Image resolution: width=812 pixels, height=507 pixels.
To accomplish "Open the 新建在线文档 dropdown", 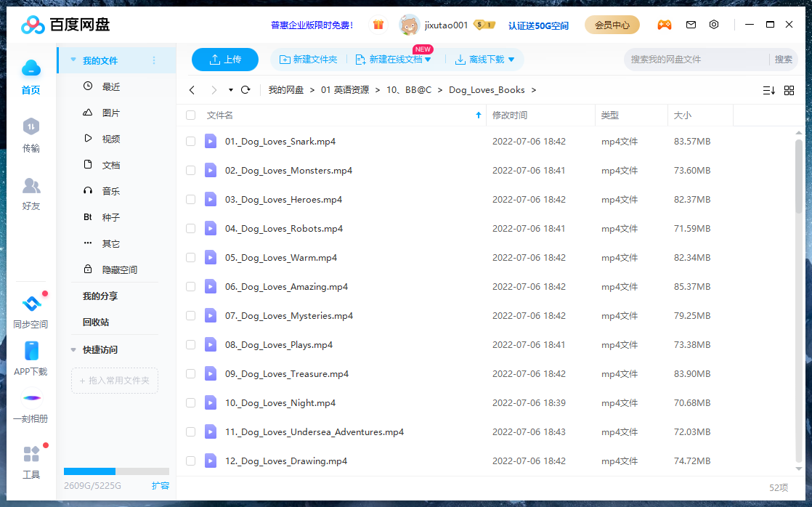I will [x=428, y=60].
